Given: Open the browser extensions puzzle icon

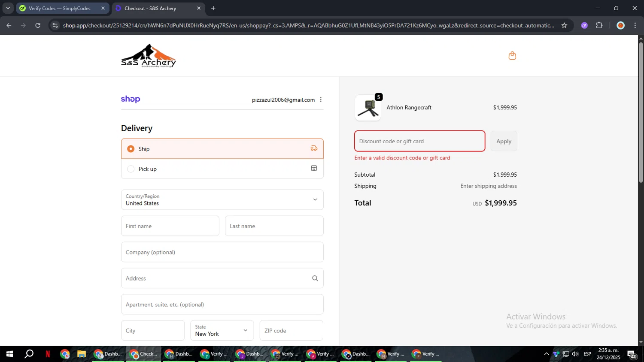Looking at the screenshot, I should 599,25.
